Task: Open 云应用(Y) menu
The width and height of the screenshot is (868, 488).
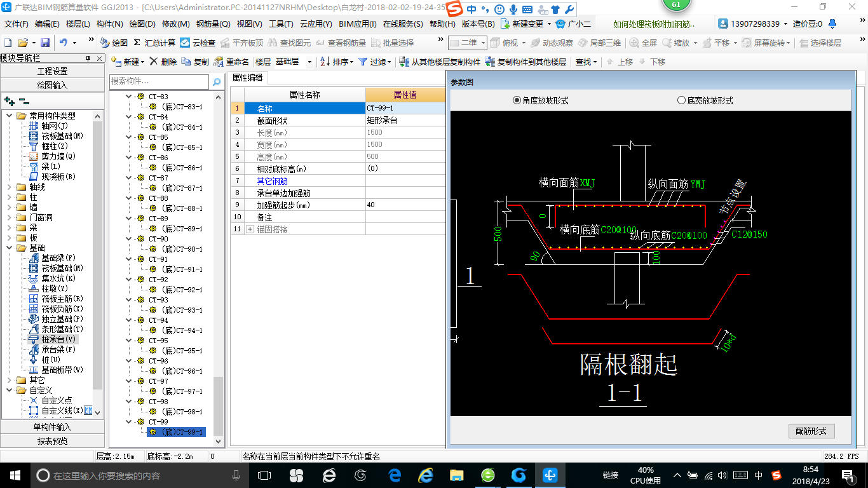Action: (x=316, y=24)
